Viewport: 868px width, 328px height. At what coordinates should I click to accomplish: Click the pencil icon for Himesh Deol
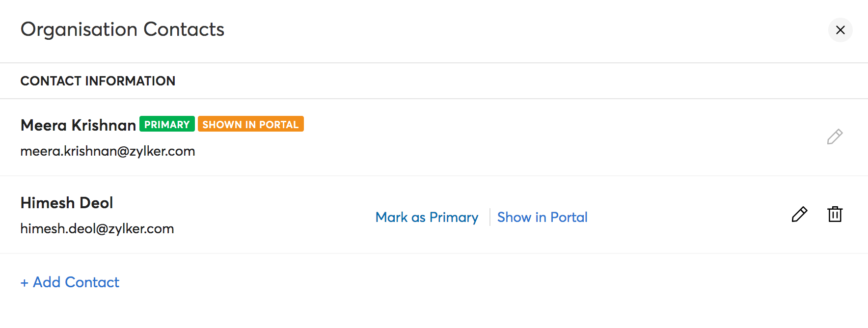(799, 215)
